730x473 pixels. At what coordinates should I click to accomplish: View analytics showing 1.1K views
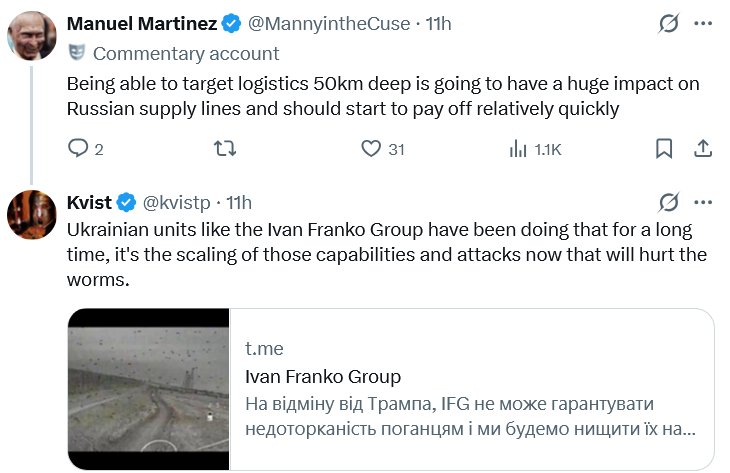point(518,149)
